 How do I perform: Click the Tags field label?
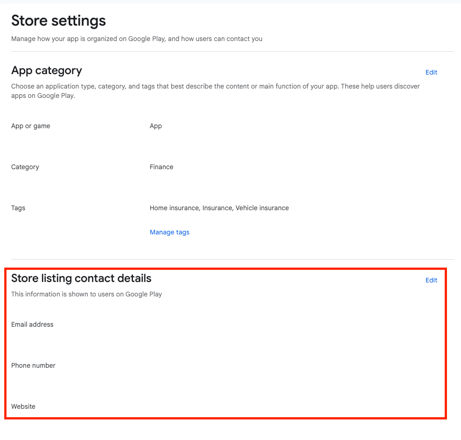coord(18,208)
